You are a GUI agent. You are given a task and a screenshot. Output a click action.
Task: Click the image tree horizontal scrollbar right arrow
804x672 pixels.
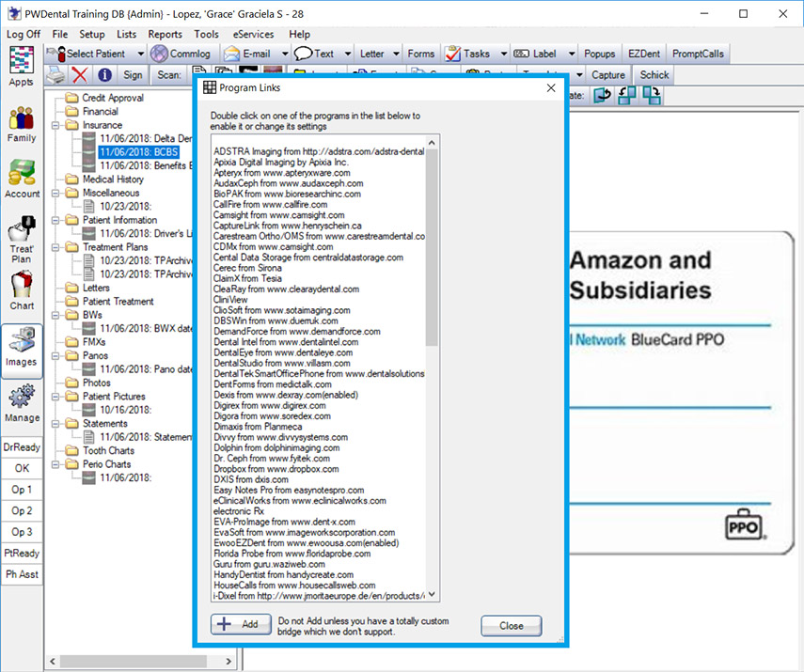point(229,662)
